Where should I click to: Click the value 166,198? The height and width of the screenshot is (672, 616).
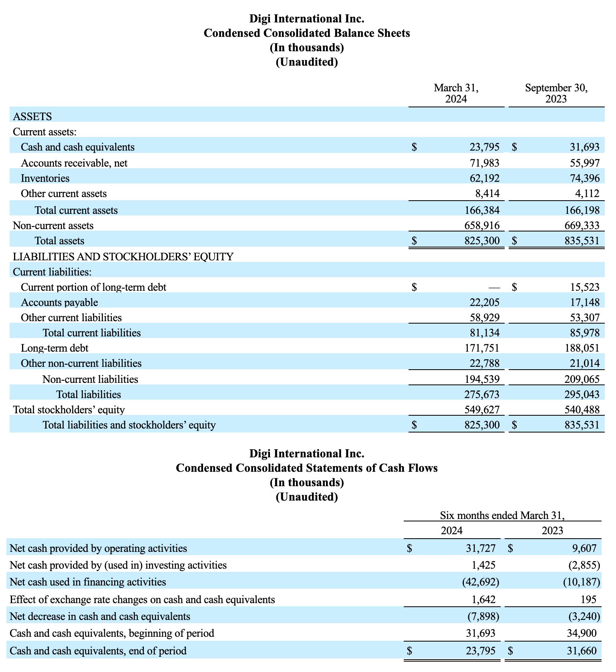point(582,210)
